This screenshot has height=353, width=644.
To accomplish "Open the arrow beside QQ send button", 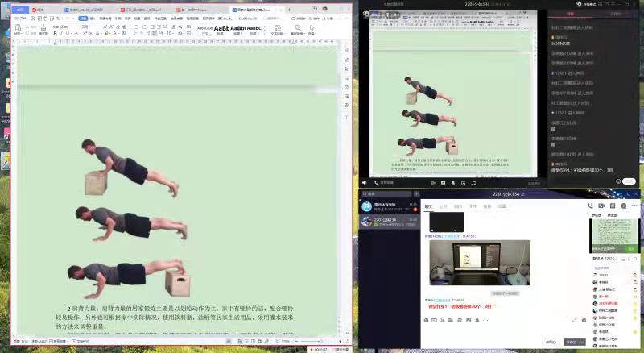I will 583,342.
